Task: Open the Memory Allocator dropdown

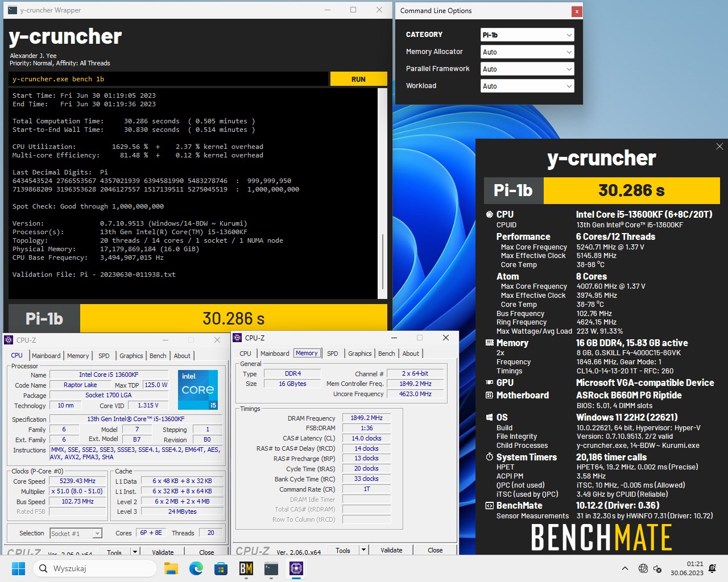Action: tap(527, 52)
